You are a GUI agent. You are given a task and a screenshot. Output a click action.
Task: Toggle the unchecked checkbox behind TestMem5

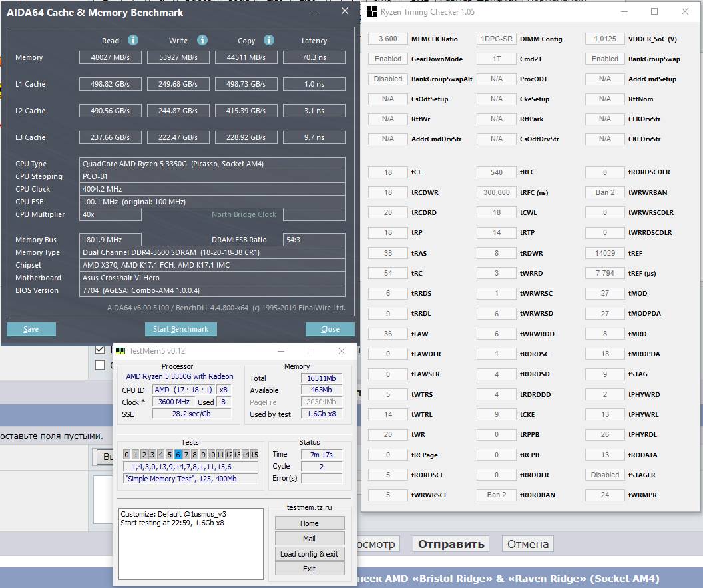click(x=100, y=365)
